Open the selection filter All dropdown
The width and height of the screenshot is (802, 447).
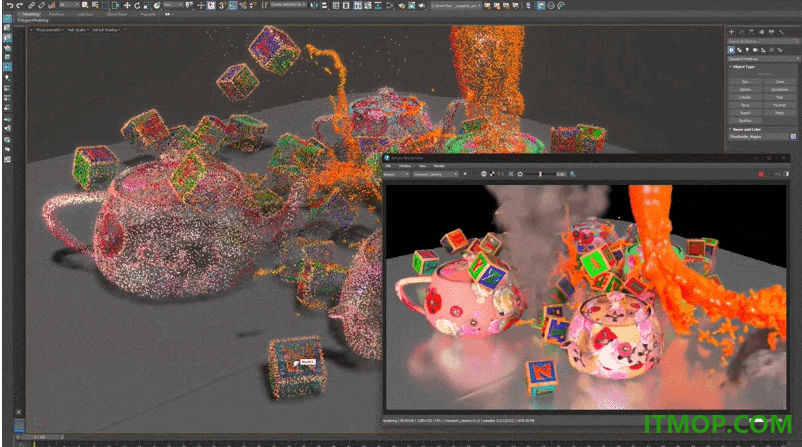click(69, 5)
